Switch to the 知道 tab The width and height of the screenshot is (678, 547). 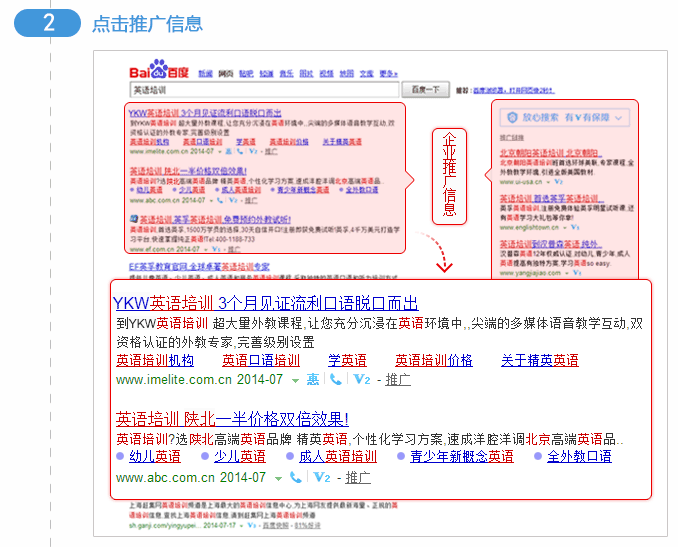(x=266, y=74)
